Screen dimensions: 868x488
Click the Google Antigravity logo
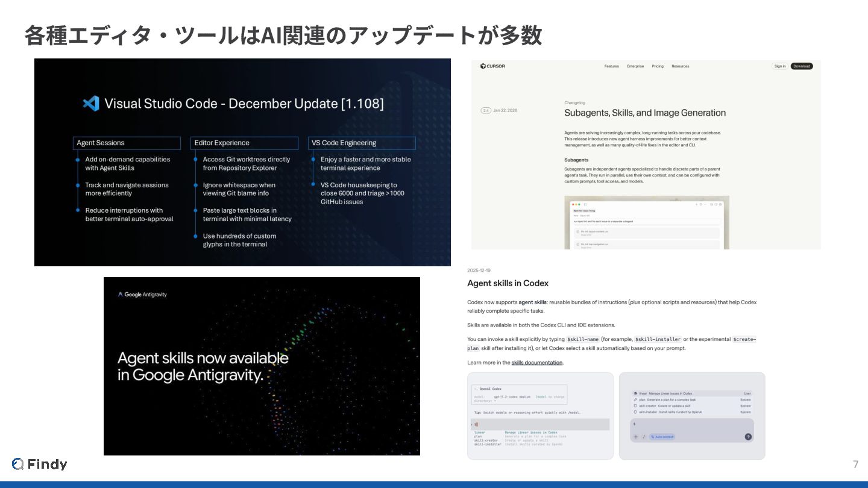coord(142,295)
